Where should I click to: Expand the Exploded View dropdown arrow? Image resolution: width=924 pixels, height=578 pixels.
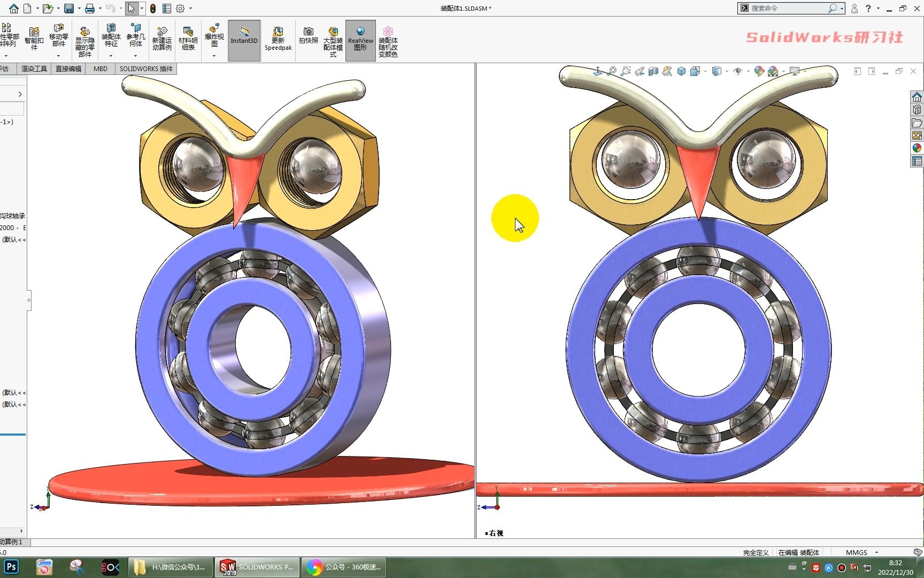[x=214, y=55]
